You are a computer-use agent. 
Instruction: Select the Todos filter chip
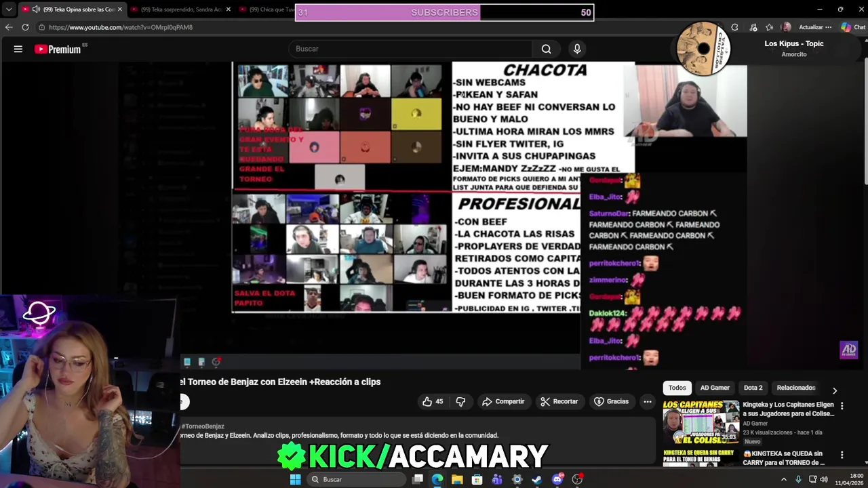677,388
